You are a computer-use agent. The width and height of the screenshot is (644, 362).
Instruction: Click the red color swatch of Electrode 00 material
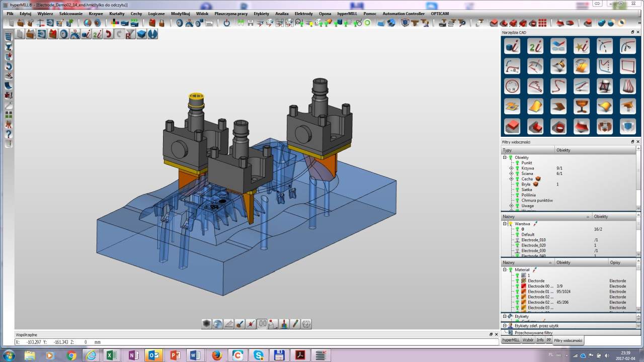click(523, 286)
